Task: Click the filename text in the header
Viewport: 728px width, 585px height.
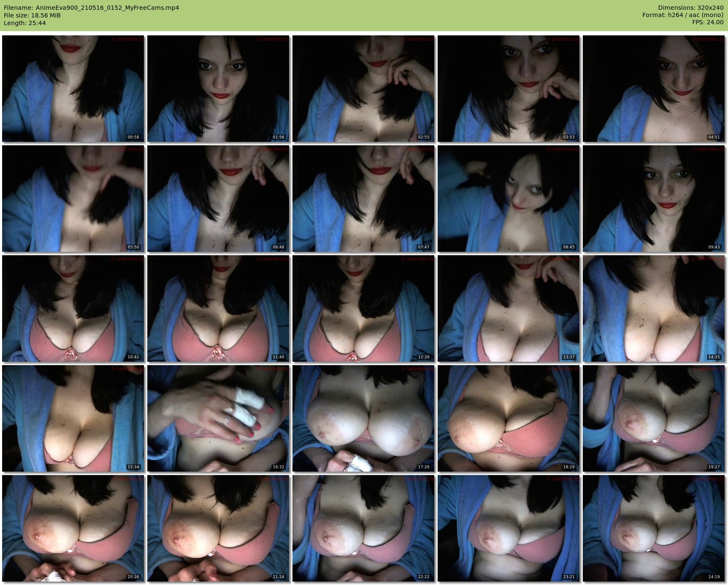Action: pos(92,8)
